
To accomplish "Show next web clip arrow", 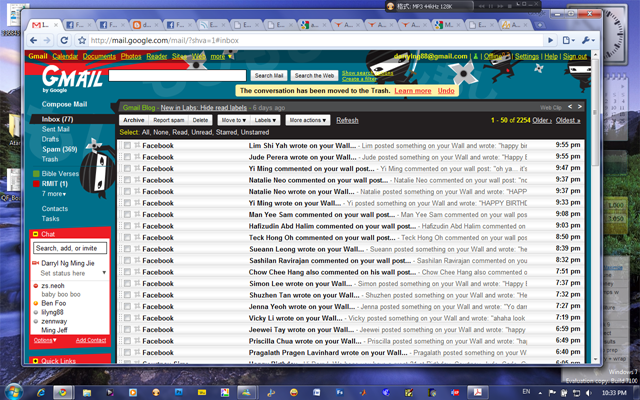I will point(580,107).
